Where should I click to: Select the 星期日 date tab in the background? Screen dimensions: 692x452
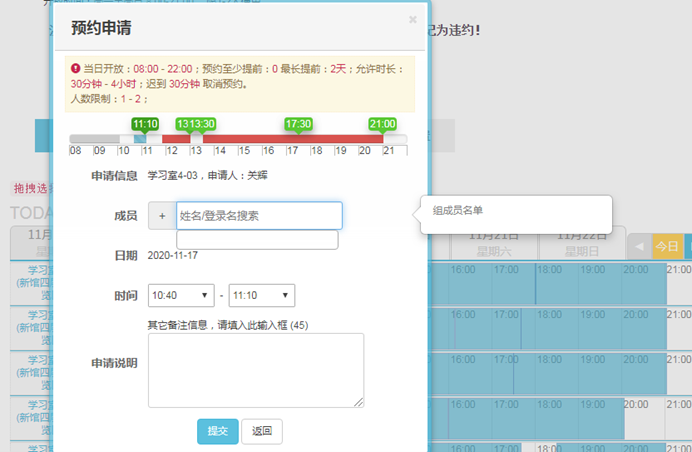coord(582,246)
